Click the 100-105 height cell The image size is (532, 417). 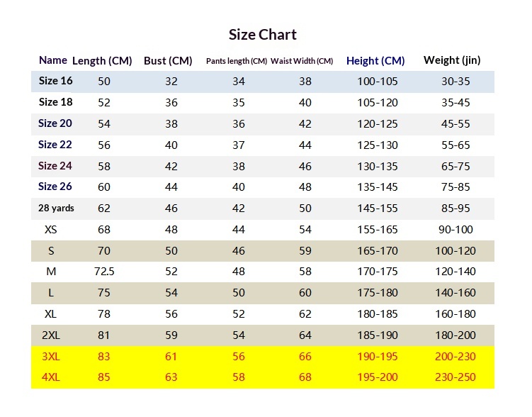point(378,82)
